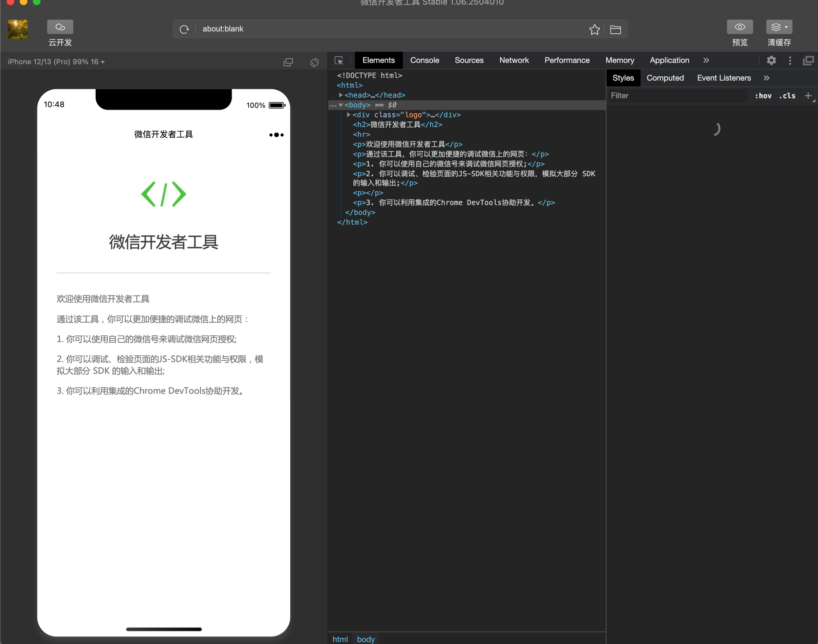
Task: Select the Event Listeners pane tab
Action: coord(724,78)
